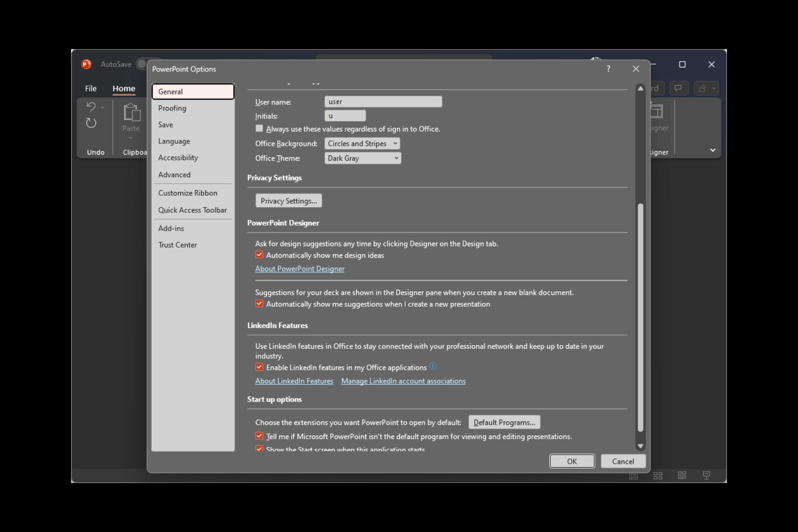
Task: Select the General options category
Action: pos(193,91)
